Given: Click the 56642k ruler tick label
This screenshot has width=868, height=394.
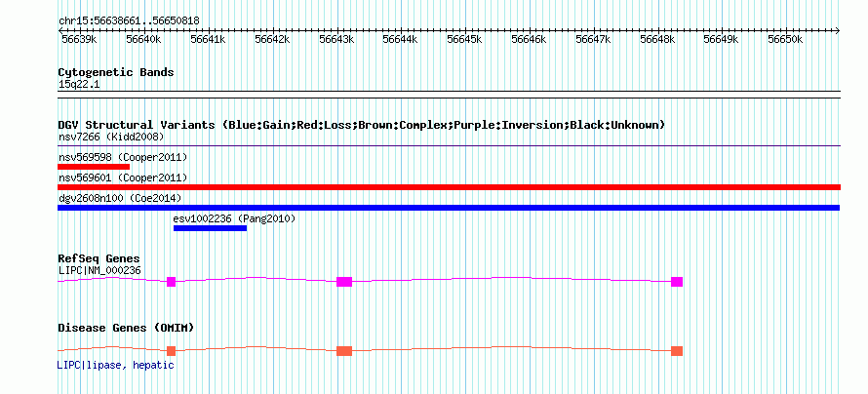Looking at the screenshot, I should pos(272,39).
